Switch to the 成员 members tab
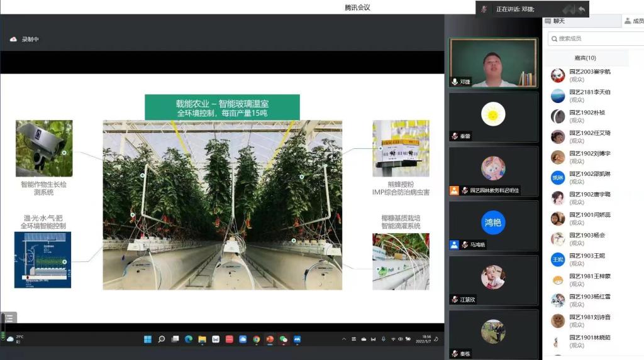 point(633,21)
